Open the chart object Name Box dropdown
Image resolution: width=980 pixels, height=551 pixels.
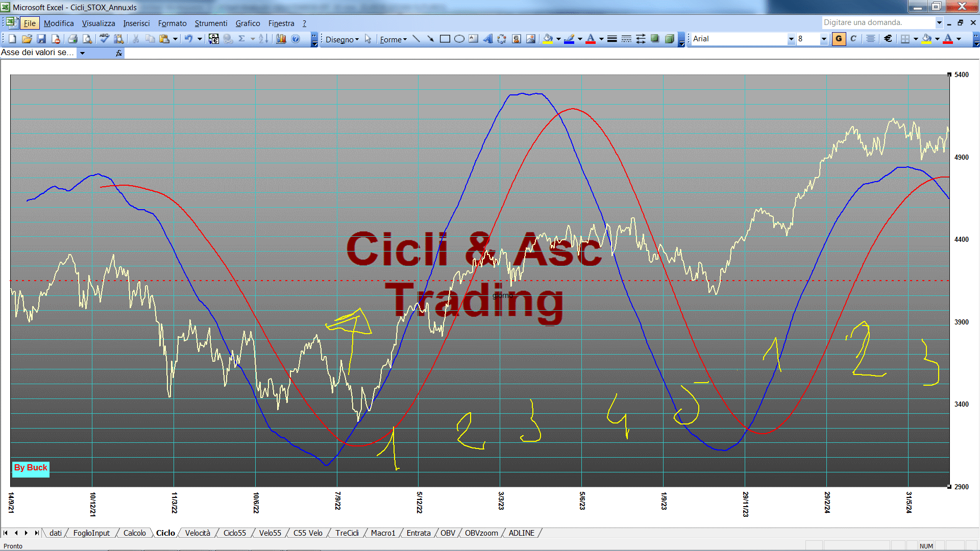[82, 53]
